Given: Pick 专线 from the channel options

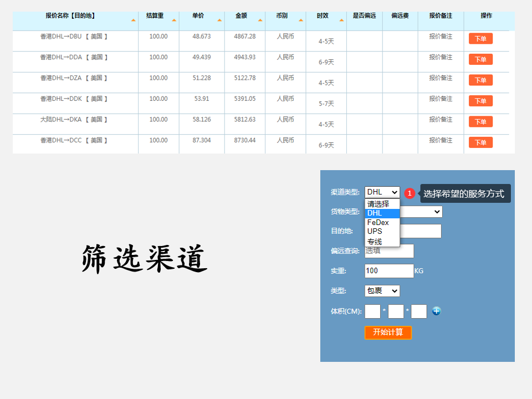Looking at the screenshot, I should (x=375, y=242).
